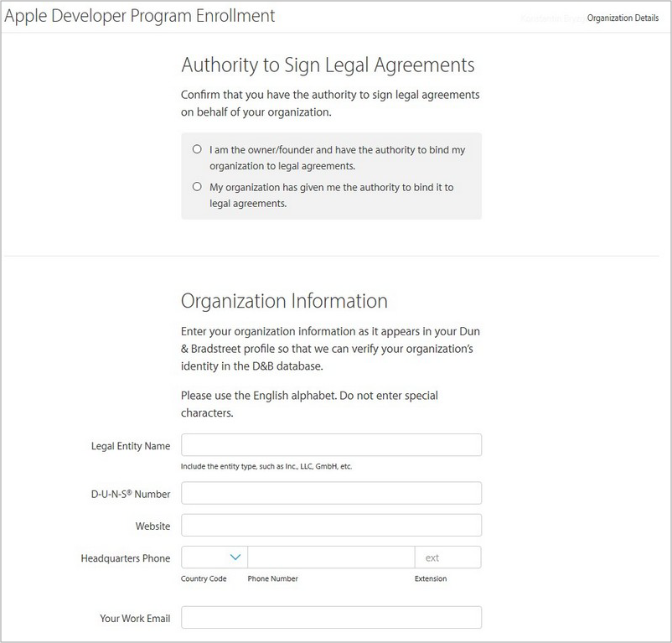
Task: Click the ext extension field
Action: coord(448,556)
